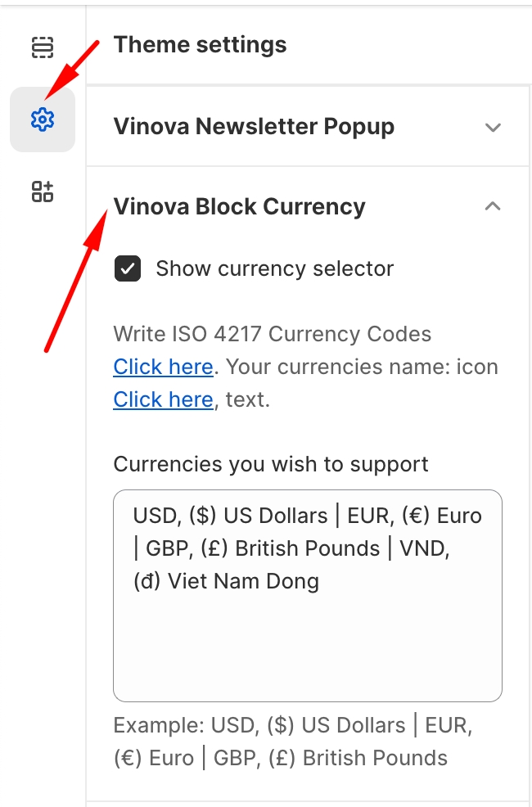Viewport: 532px width, 807px height.
Task: Click 'EUR' inside the currencies text box
Action: click(367, 516)
